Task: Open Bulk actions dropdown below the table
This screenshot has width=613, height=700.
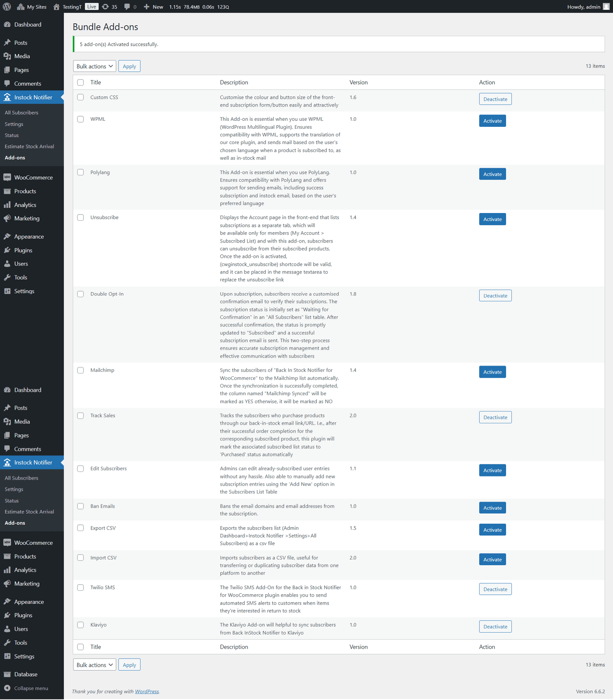Action: click(x=95, y=665)
